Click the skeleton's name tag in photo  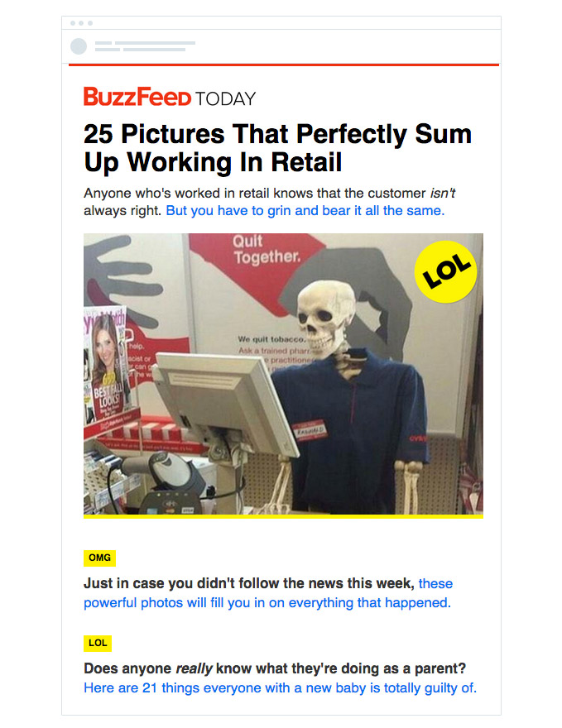[310, 429]
